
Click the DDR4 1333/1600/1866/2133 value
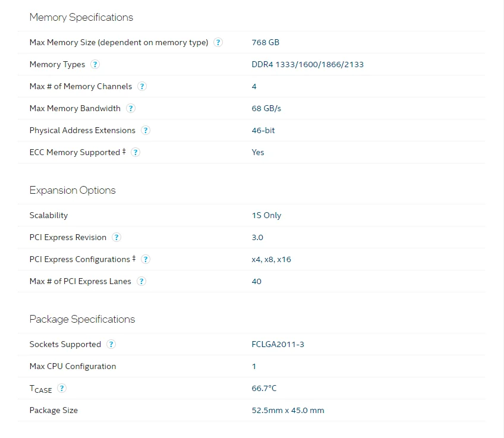pyautogui.click(x=308, y=65)
